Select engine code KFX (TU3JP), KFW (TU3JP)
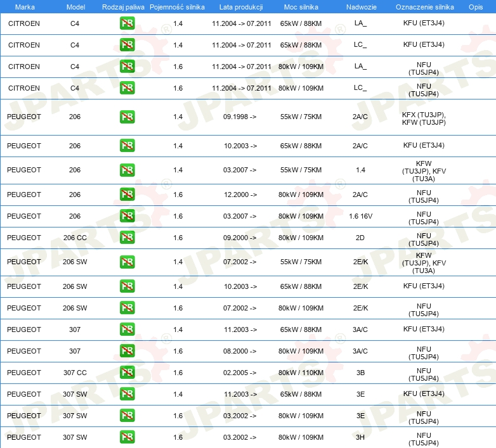The height and width of the screenshot is (448, 496). (424, 118)
